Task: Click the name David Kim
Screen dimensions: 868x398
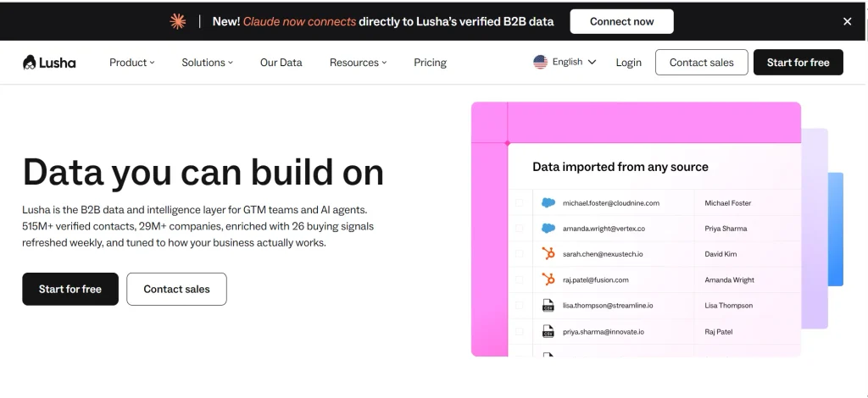Action: (721, 254)
